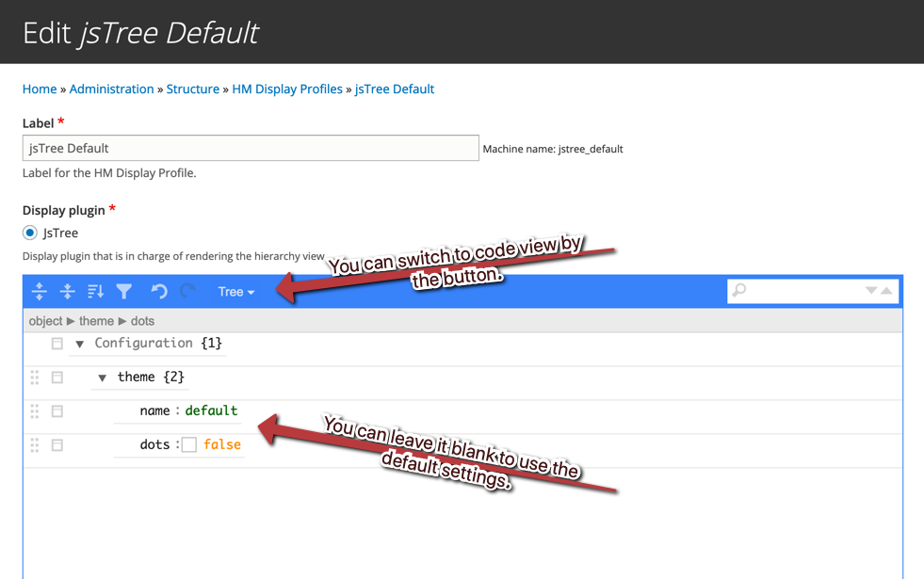Open siblings arrow after 'theme' in path
This screenshot has height=579, width=924.
coord(122,321)
